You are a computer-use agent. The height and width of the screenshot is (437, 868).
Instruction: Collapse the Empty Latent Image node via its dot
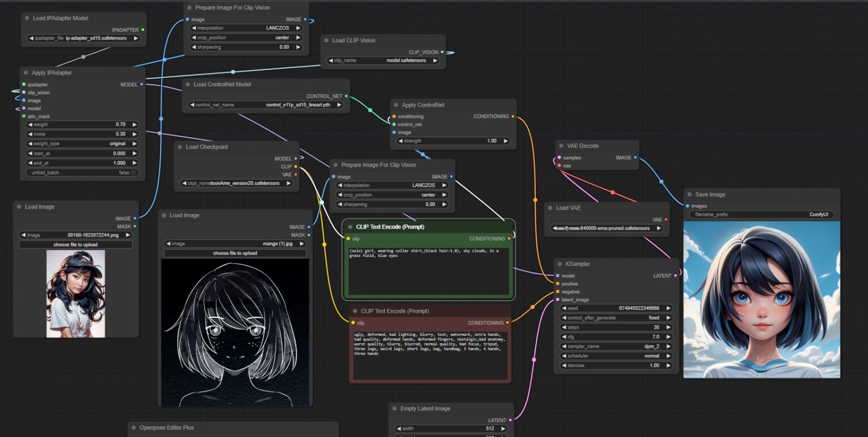pyautogui.click(x=394, y=409)
